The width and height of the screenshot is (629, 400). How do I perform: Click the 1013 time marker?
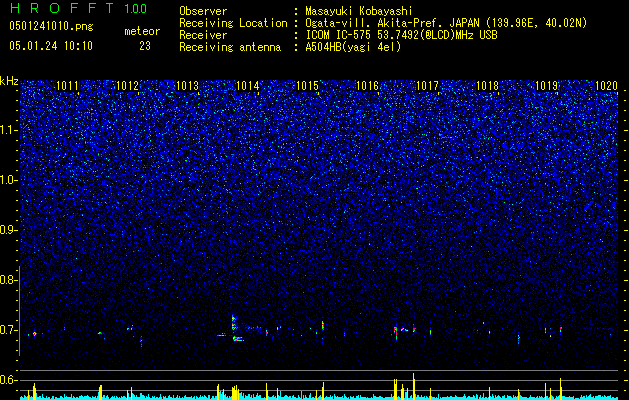pyautogui.click(x=187, y=85)
